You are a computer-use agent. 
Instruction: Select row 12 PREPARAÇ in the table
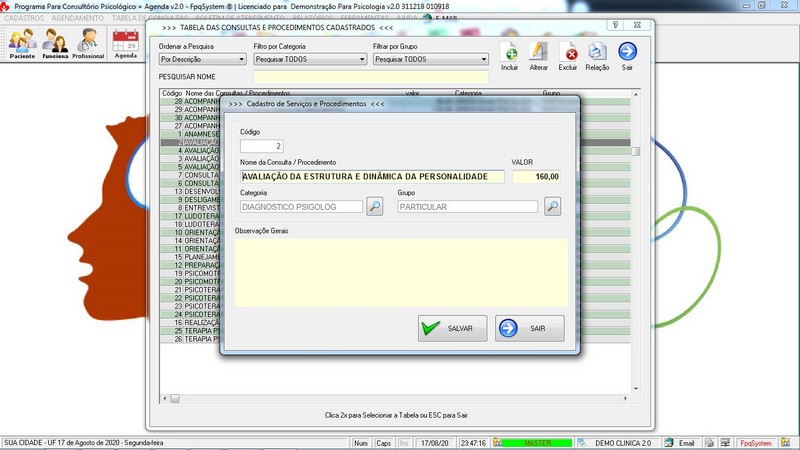pyautogui.click(x=190, y=265)
